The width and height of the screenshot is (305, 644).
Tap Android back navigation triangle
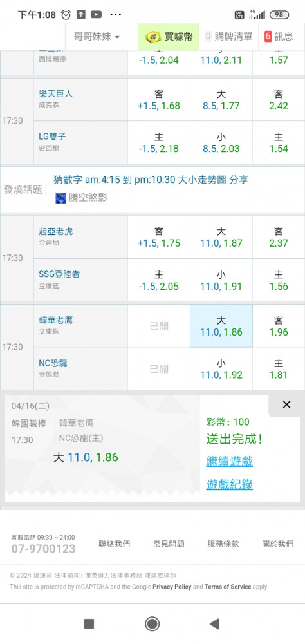point(214,624)
